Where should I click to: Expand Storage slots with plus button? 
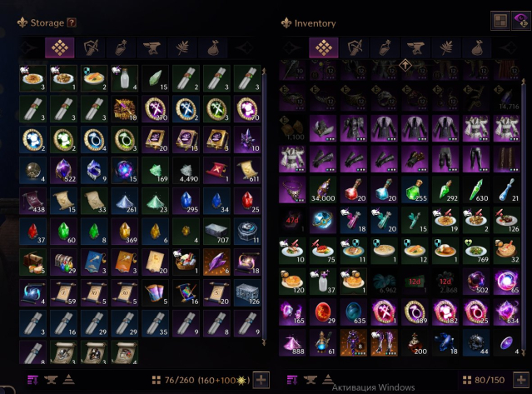[261, 380]
